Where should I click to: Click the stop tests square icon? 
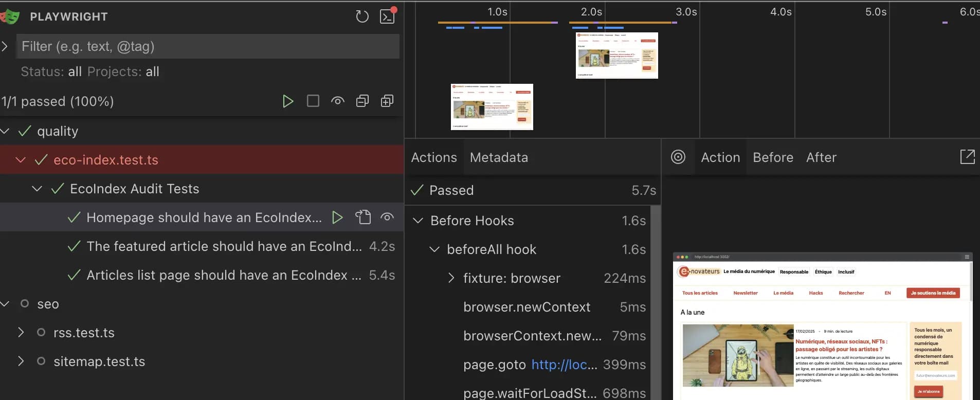coord(313,101)
